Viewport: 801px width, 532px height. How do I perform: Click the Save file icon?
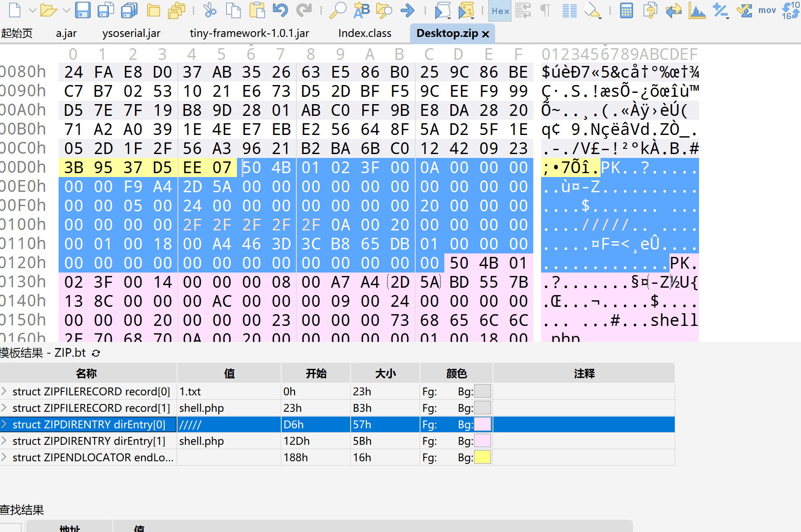pyautogui.click(x=82, y=10)
